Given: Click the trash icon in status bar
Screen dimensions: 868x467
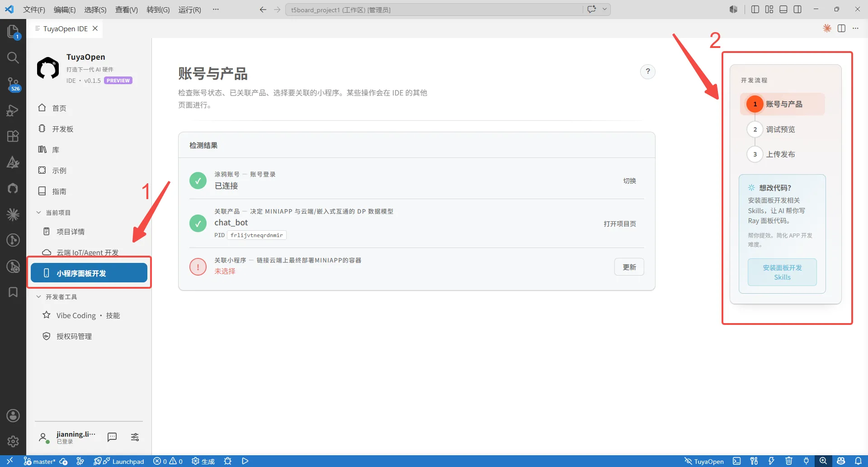Looking at the screenshot, I should [789, 461].
